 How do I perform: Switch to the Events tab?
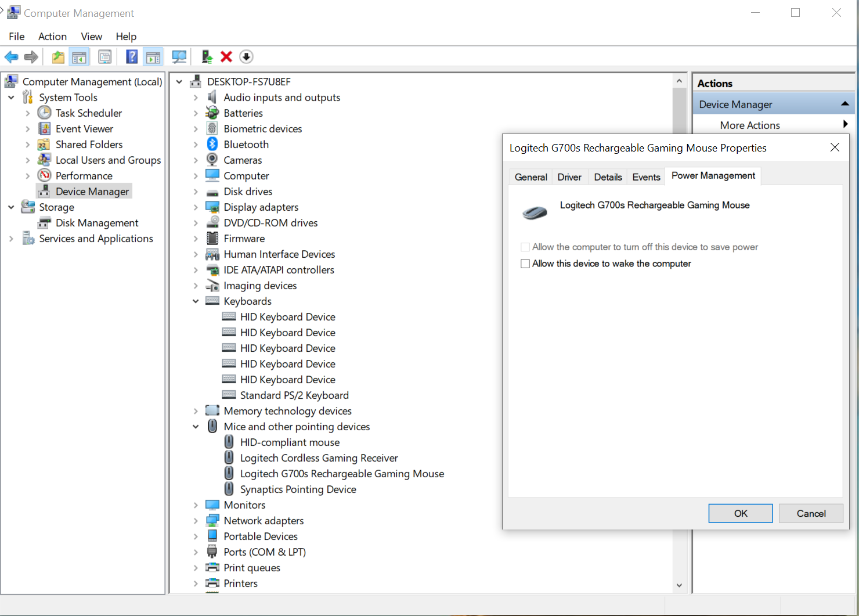(646, 177)
